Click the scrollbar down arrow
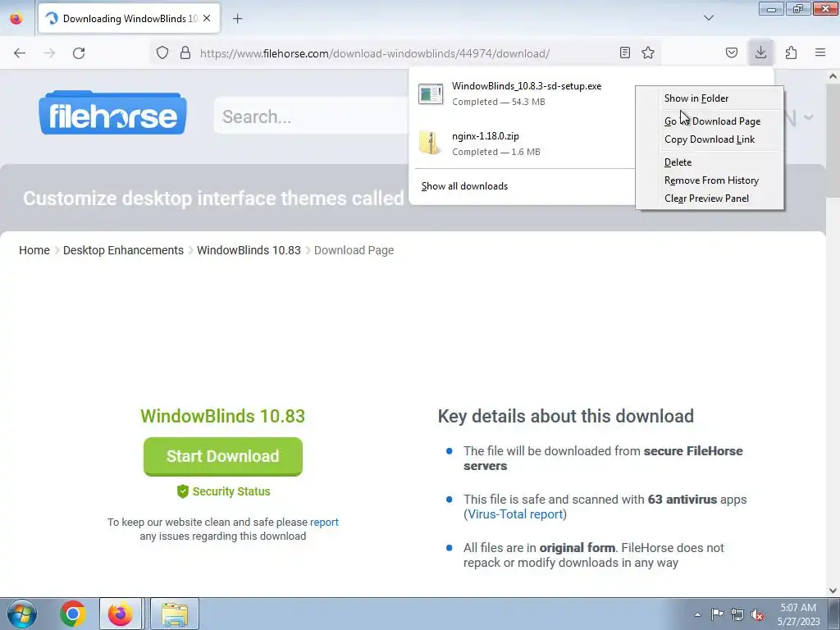This screenshot has width=840, height=630. click(x=833, y=591)
